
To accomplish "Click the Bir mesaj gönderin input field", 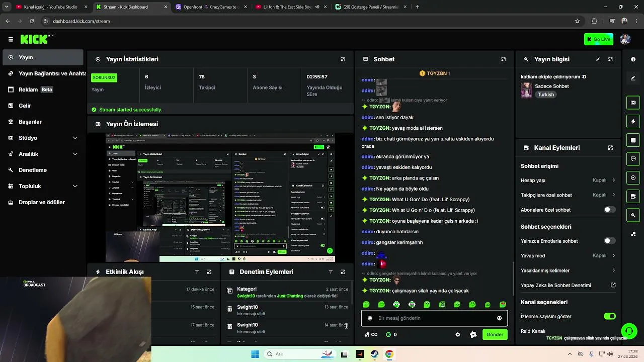I will [x=434, y=318].
